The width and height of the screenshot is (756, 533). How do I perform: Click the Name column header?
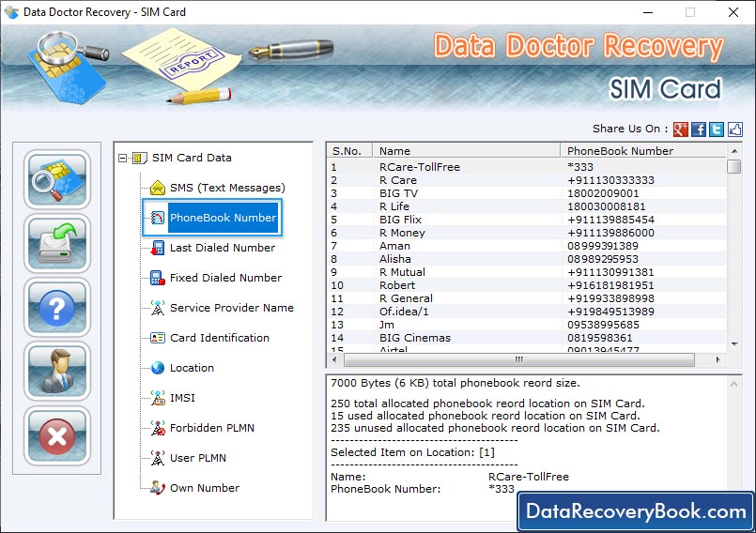pyautogui.click(x=466, y=151)
